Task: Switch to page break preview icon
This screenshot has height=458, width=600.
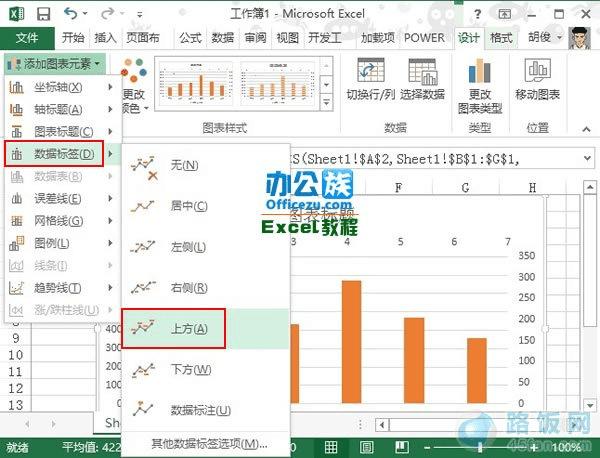Action: (402, 447)
